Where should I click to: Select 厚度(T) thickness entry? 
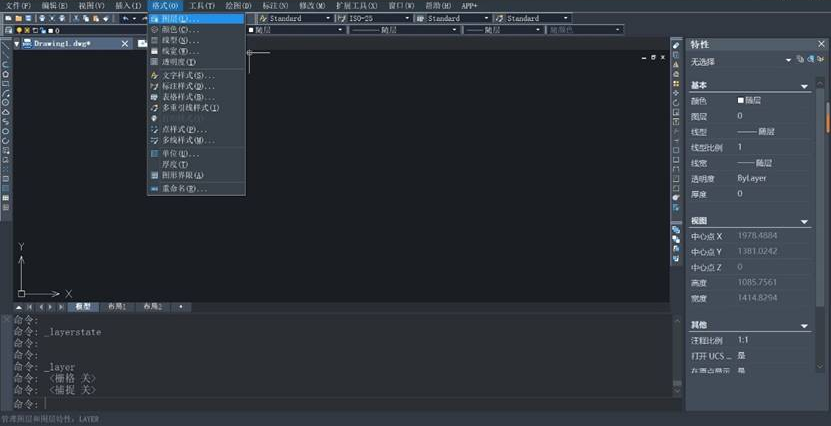[x=196, y=164]
